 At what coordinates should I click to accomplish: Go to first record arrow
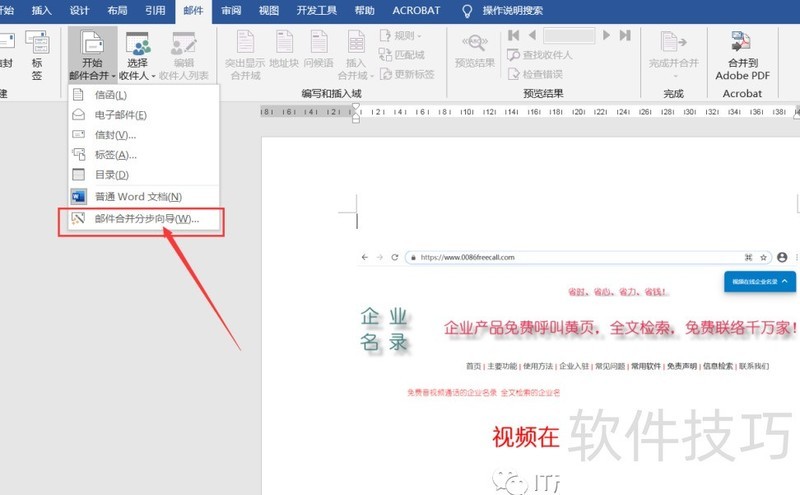[x=513, y=35]
